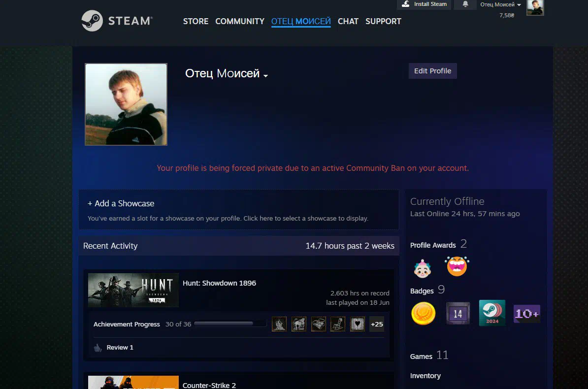The height and width of the screenshot is (389, 588).
Task: Click the last played on 18 Jun text
Action: tap(358, 302)
